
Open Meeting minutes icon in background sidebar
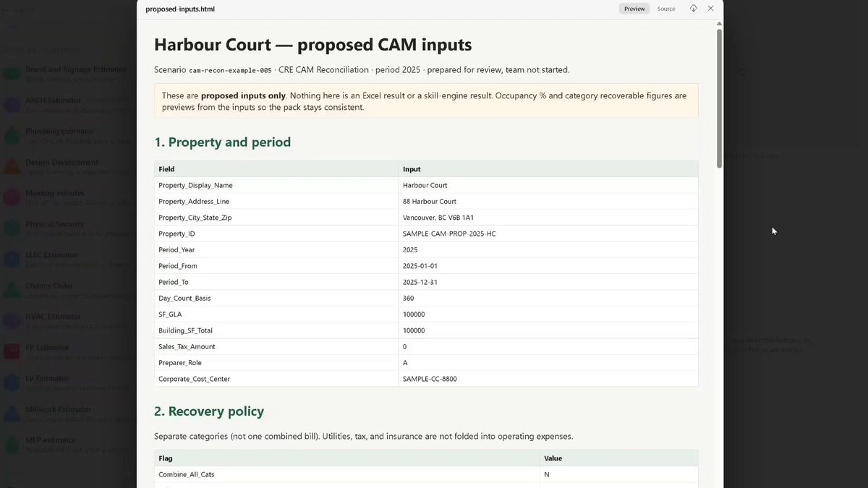[x=12, y=197]
